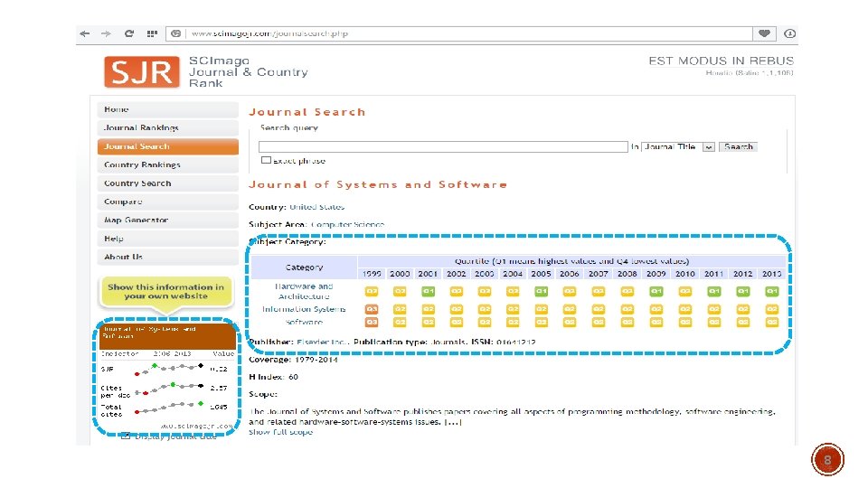The width and height of the screenshot is (868, 488).
Task: Toggle Display journal title checkbox
Action: tap(126, 436)
